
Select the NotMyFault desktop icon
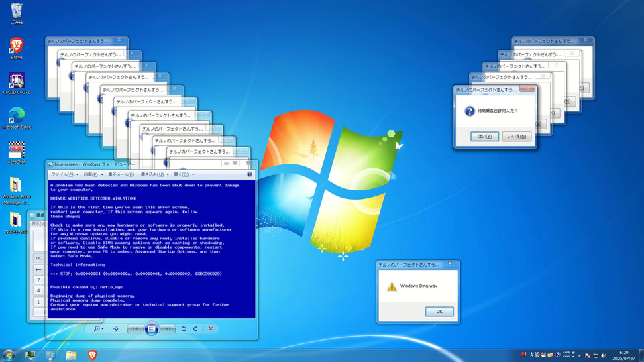coord(15,223)
